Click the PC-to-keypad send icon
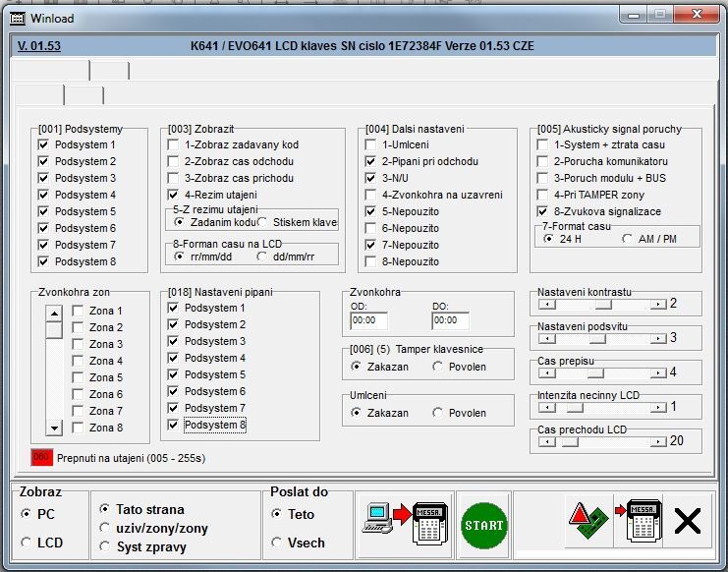The width and height of the screenshot is (728, 572). tap(406, 525)
